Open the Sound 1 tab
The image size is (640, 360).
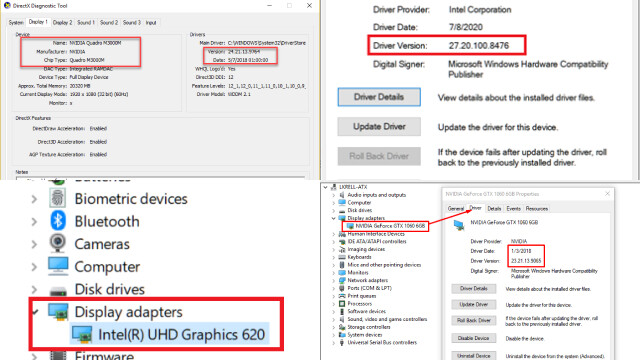tap(86, 23)
